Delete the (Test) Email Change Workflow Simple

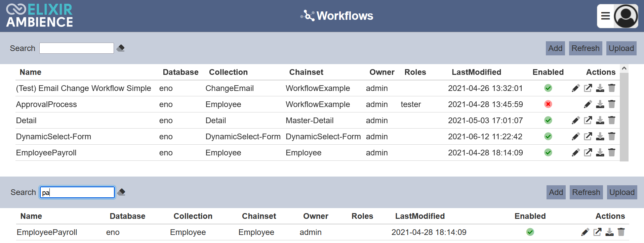pyautogui.click(x=612, y=88)
